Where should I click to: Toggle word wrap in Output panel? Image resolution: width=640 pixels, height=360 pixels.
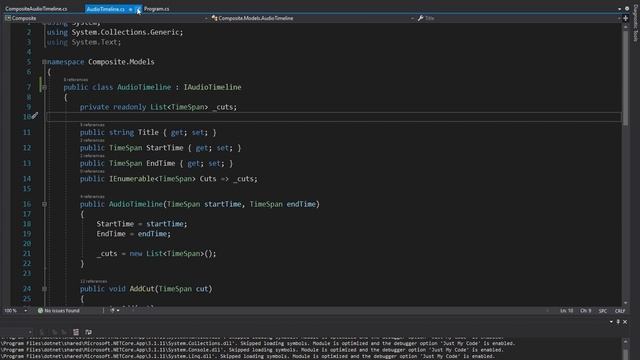[x=89, y=332]
